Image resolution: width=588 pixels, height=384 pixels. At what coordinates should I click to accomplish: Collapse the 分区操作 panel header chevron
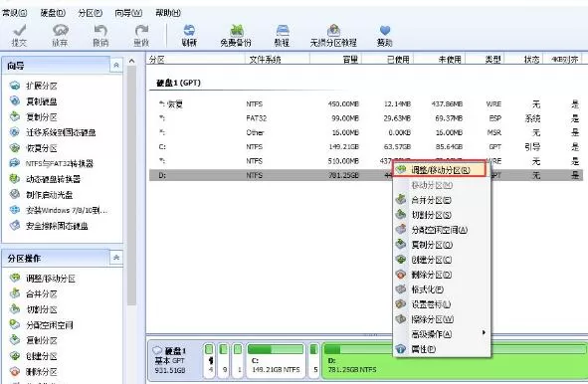coord(116,258)
